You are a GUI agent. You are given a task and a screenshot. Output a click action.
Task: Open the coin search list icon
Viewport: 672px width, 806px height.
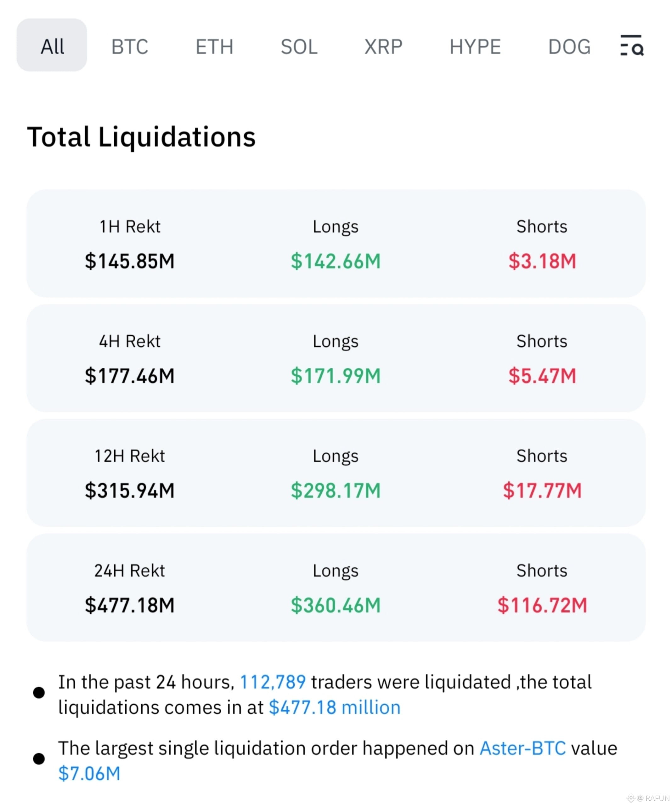tap(632, 45)
